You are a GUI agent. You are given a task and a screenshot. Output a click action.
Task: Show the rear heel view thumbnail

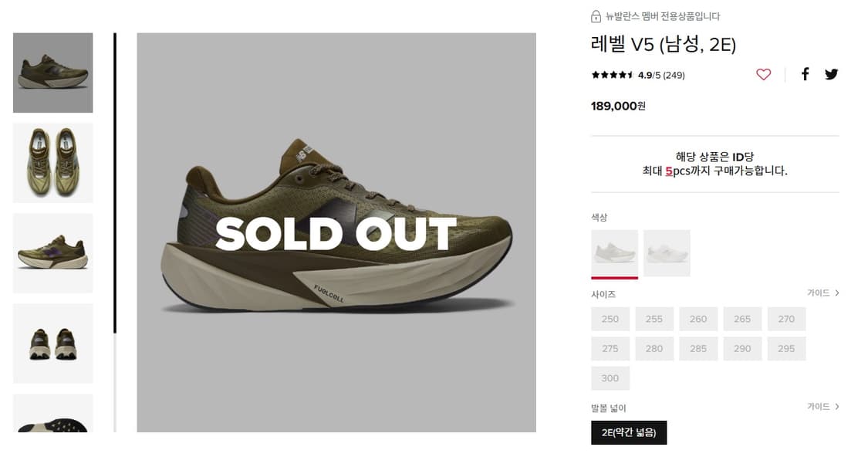coord(53,344)
